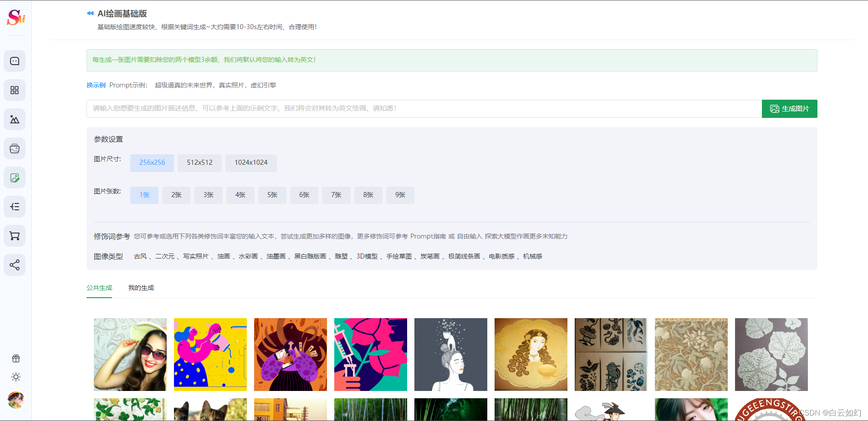Click the 换示例 link
The height and width of the screenshot is (421, 868).
(96, 85)
